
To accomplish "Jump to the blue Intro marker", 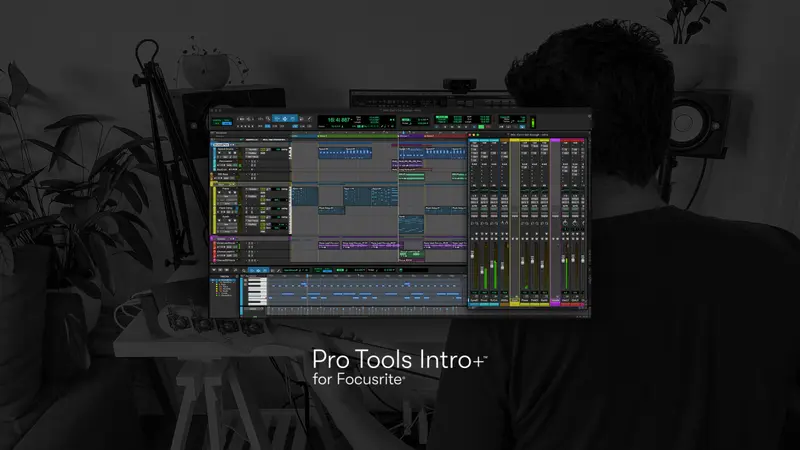I will [x=305, y=136].
